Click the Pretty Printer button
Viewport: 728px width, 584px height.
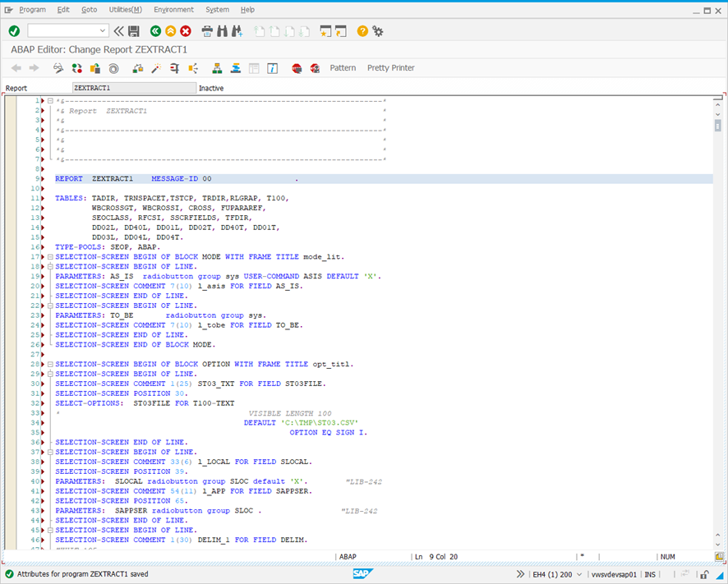point(390,68)
